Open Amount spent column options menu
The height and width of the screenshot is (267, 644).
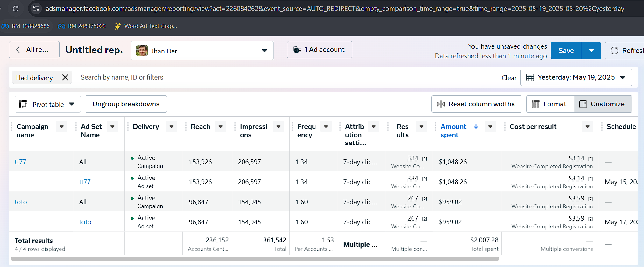[490, 127]
